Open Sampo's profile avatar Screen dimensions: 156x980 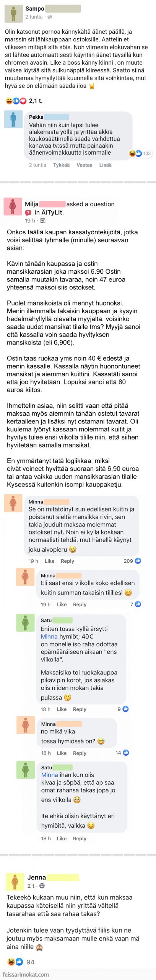pyautogui.click(x=13, y=14)
